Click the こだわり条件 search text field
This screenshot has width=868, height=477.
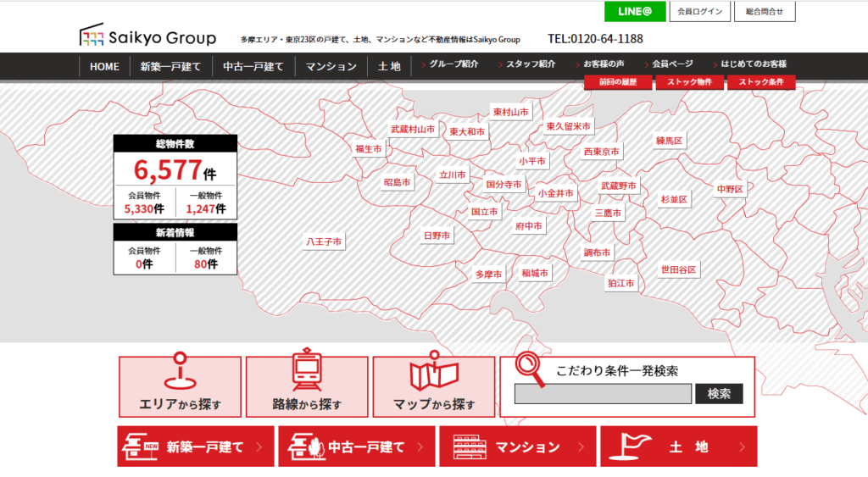click(x=603, y=394)
